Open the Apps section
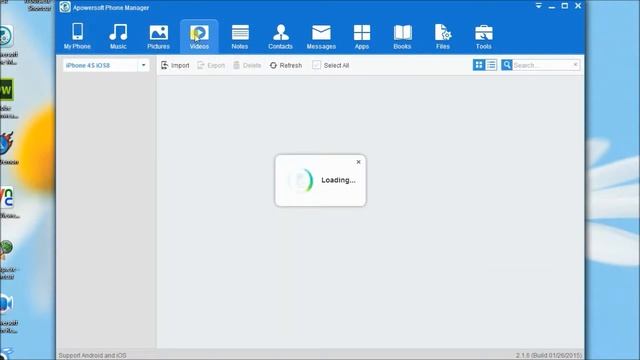 coord(362,36)
